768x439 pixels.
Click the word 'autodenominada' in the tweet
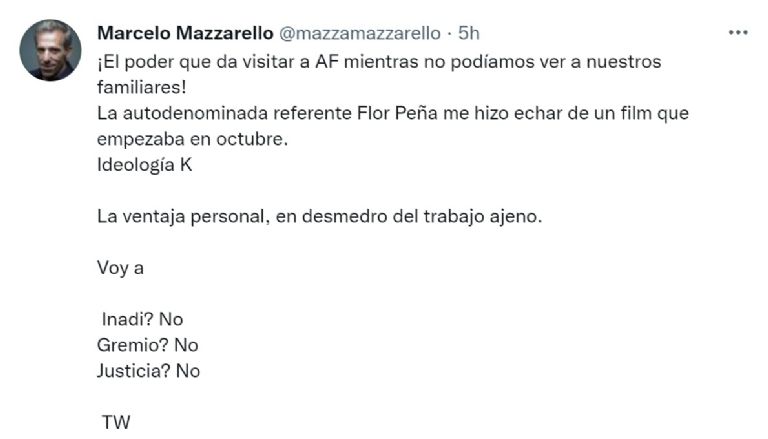click(x=195, y=113)
